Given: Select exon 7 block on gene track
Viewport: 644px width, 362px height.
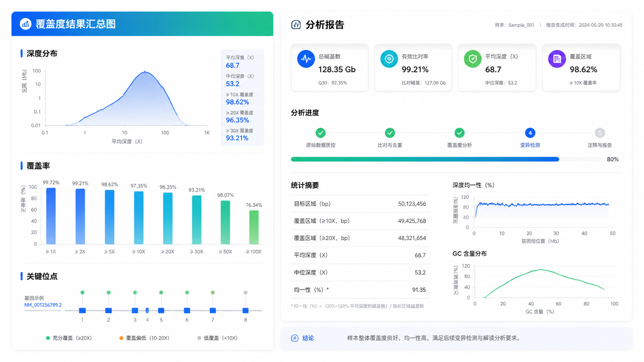Looking at the screenshot, I should point(213,310).
